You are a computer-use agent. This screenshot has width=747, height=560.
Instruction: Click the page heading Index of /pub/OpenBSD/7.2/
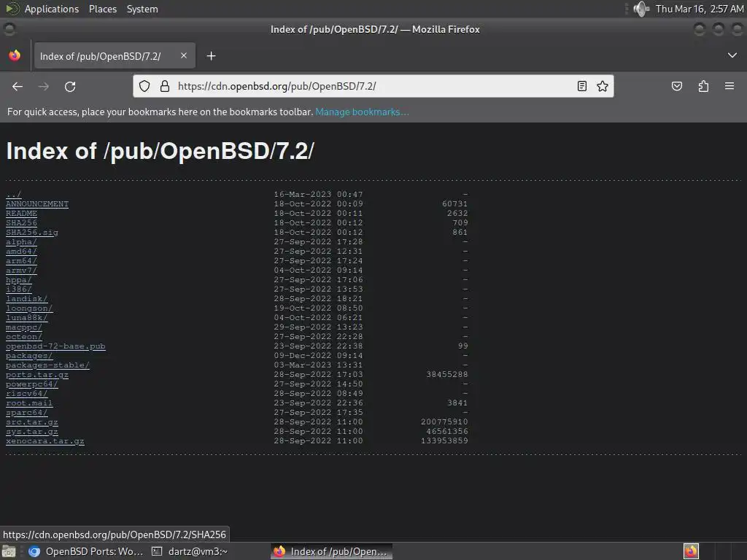pos(160,152)
